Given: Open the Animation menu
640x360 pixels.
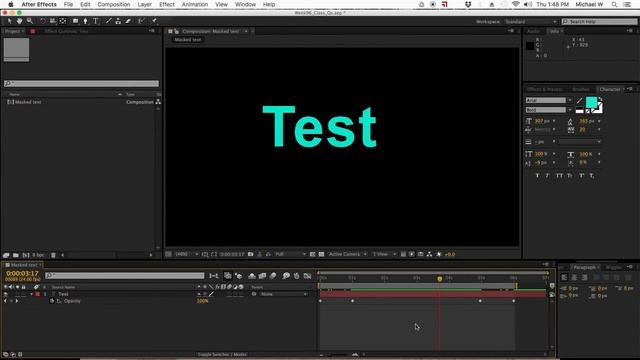Looking at the screenshot, I should coord(195,4).
